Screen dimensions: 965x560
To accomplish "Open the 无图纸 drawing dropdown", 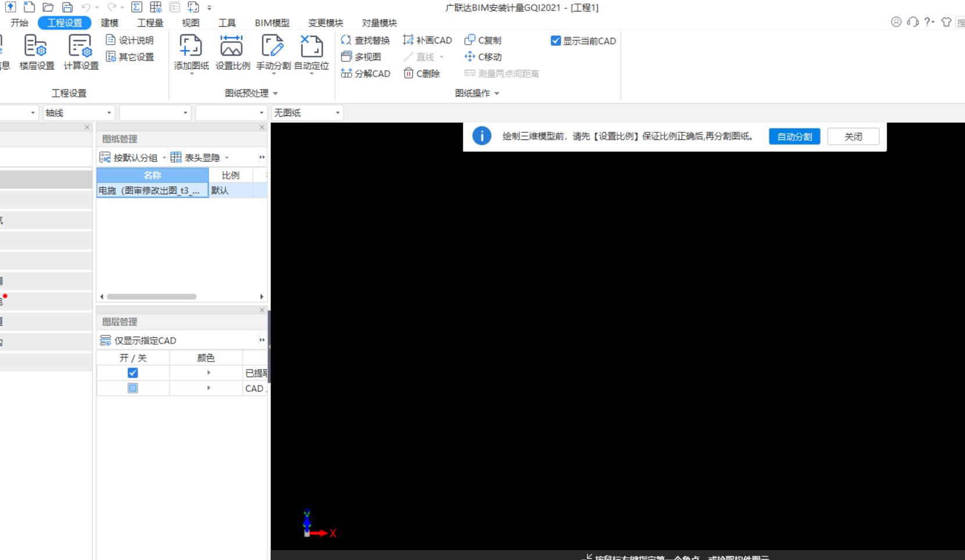I will (x=307, y=113).
